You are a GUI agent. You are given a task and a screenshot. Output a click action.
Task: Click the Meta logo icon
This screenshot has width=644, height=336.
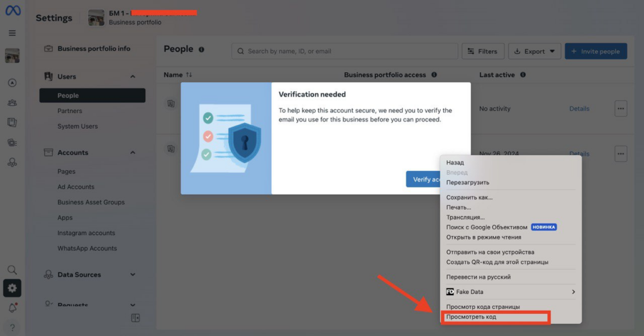coord(13,10)
